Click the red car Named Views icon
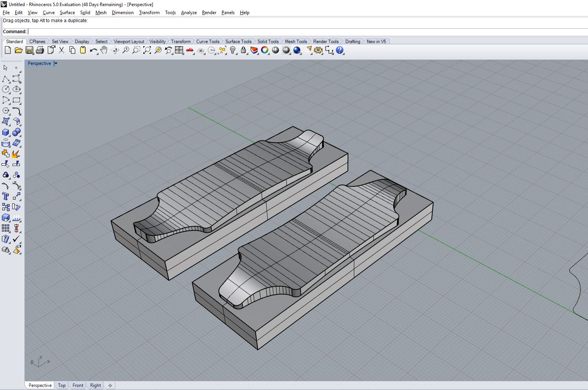This screenshot has height=390, width=588. click(190, 50)
